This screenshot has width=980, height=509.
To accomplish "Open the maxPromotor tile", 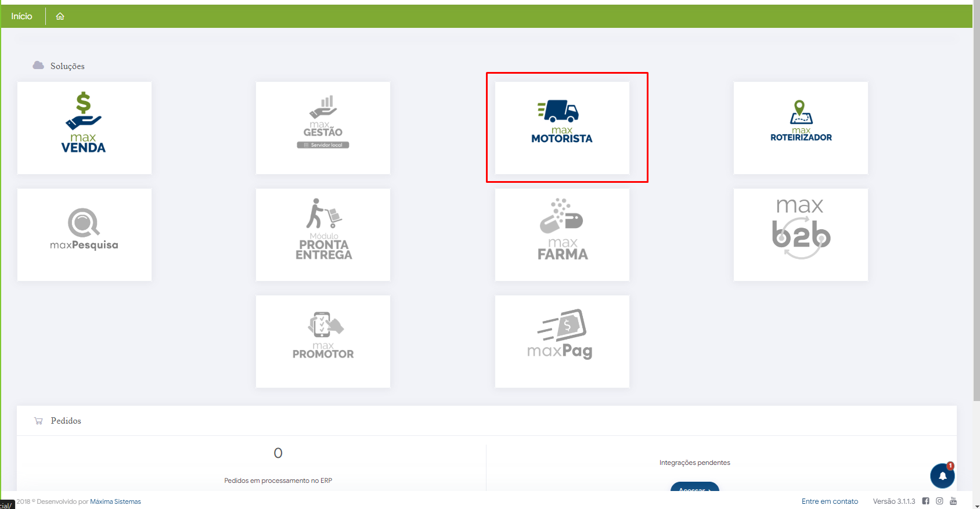I will (x=323, y=341).
